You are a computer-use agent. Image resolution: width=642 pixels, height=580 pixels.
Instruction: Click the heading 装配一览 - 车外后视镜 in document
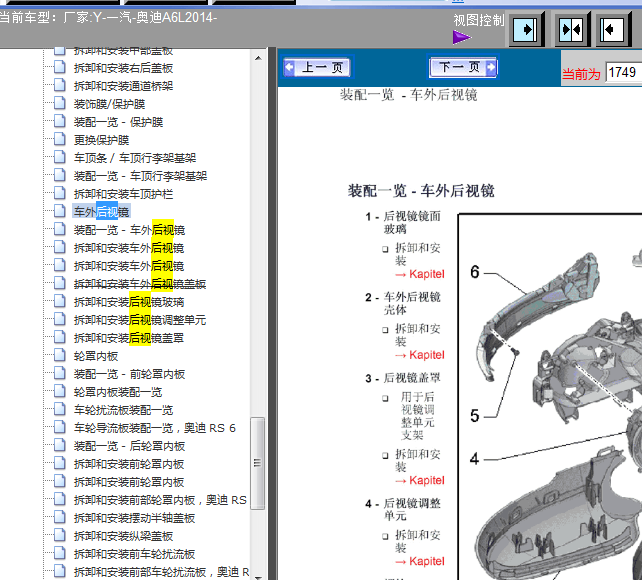point(421,191)
